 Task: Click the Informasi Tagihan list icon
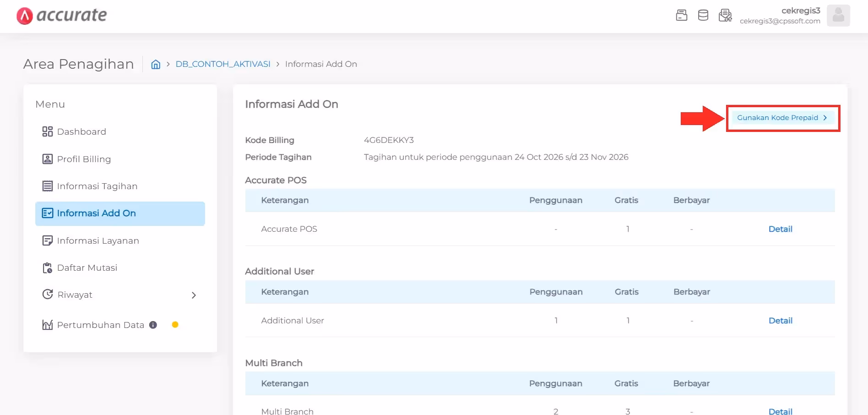pos(48,186)
